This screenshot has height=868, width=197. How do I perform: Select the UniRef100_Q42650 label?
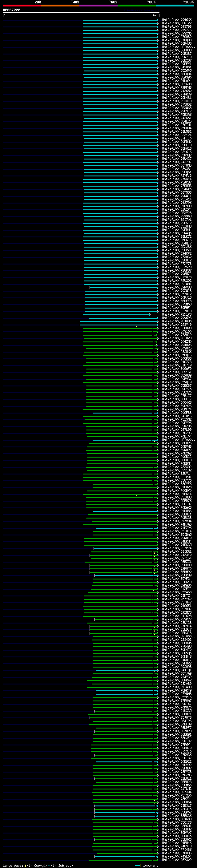click(x=177, y=91)
